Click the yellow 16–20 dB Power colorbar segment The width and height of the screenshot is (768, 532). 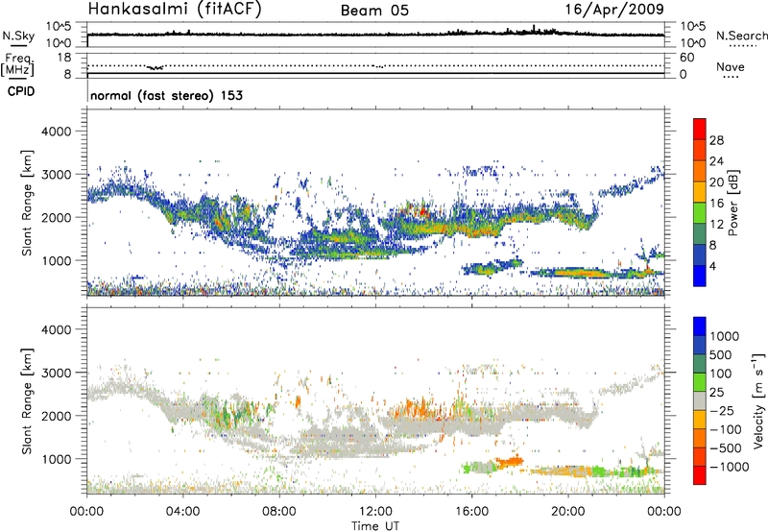[x=700, y=192]
